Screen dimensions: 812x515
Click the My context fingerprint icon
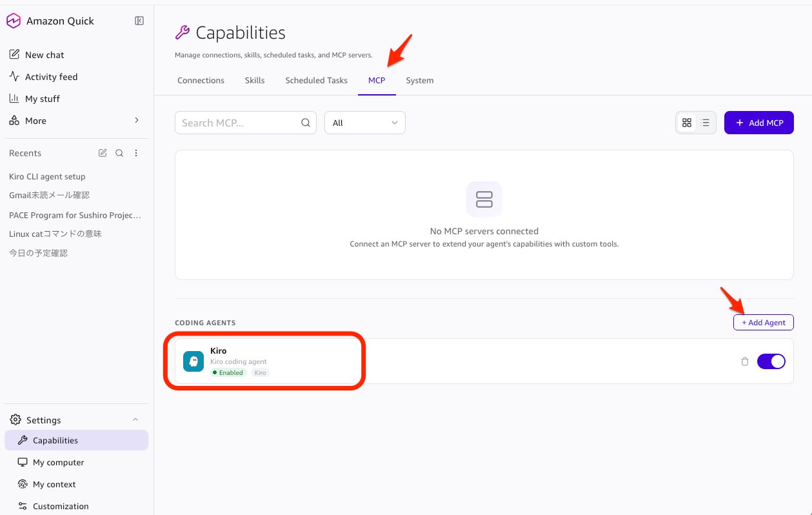pos(23,484)
